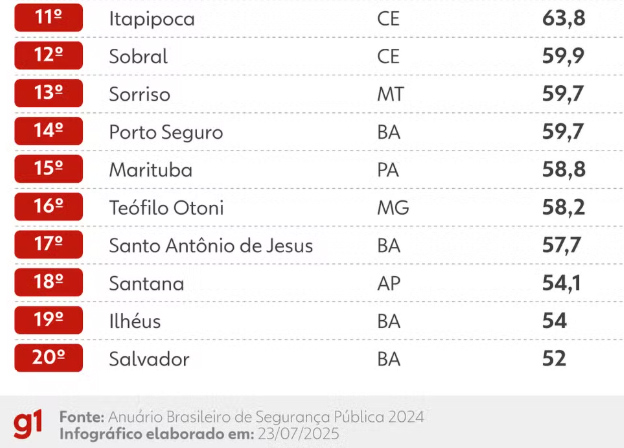Image resolution: width=624 pixels, height=448 pixels.
Task: Select the 20º rank badge
Action: 49,358
